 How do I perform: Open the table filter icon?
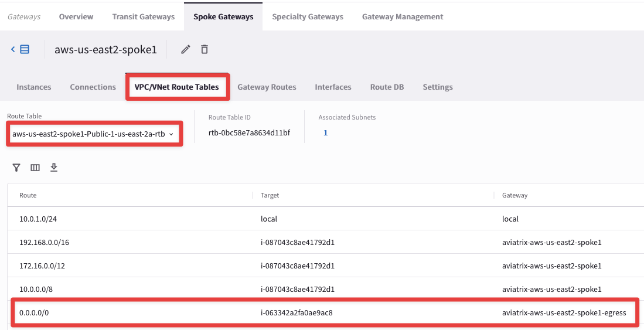coord(16,168)
